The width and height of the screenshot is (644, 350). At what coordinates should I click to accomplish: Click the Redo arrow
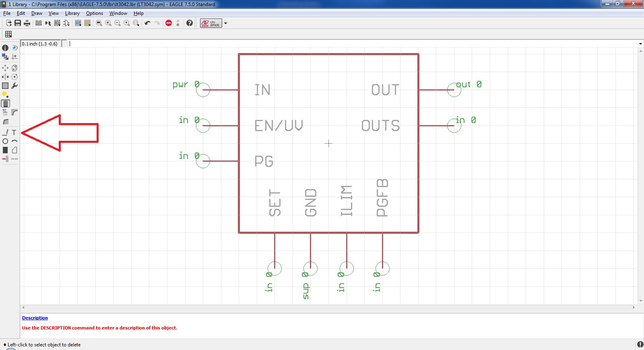coord(157,23)
